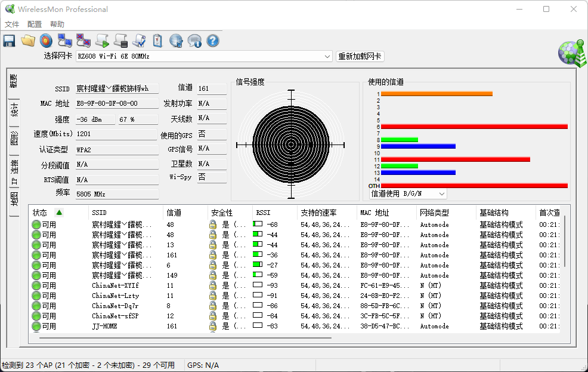Open help via the question mark icon

coord(212,41)
